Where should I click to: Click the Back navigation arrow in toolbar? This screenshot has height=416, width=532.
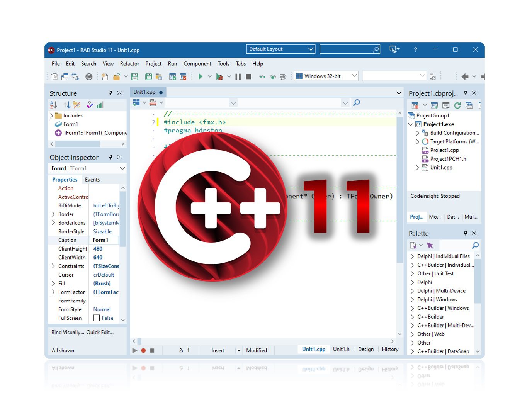coord(465,76)
